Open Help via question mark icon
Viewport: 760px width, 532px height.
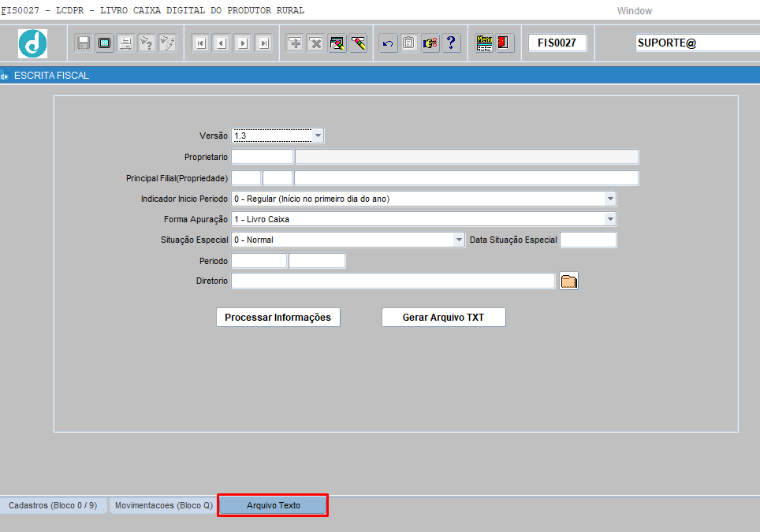pyautogui.click(x=451, y=43)
